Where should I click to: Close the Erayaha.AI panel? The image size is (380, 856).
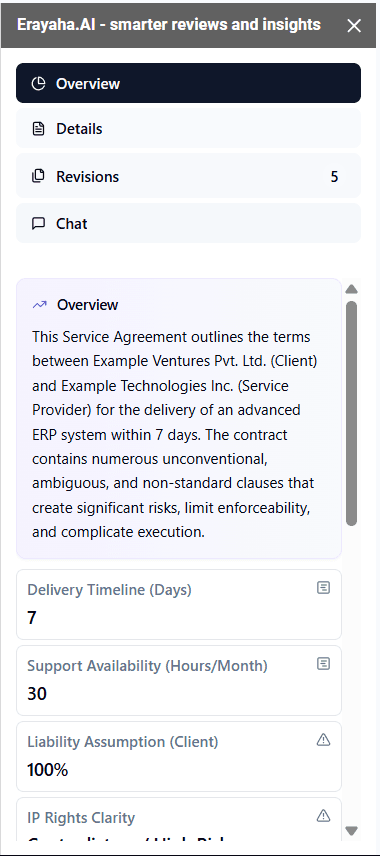(354, 26)
